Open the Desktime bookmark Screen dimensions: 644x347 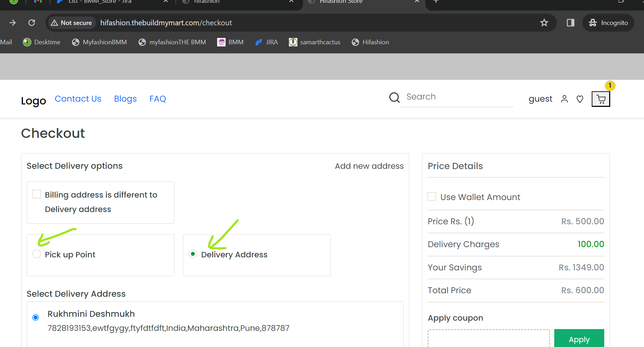[x=42, y=42]
